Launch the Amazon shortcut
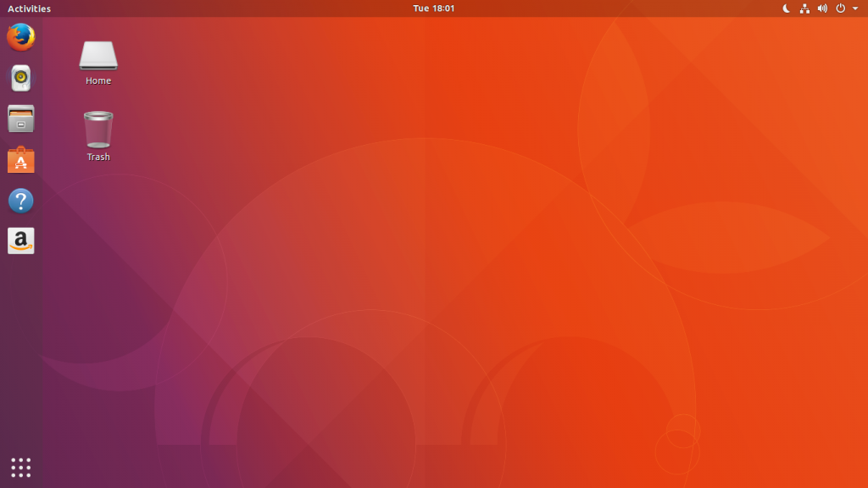Screen dimensions: 868x488 coord(20,241)
